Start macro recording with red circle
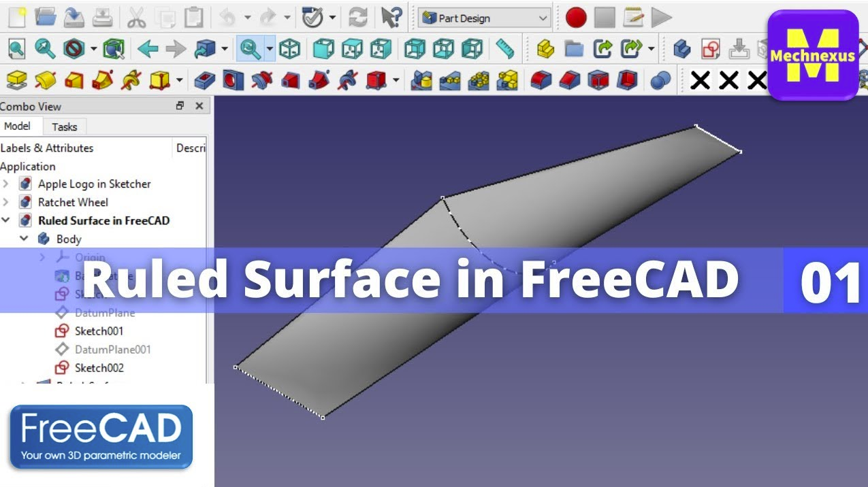The width and height of the screenshot is (868, 487). 576,18
